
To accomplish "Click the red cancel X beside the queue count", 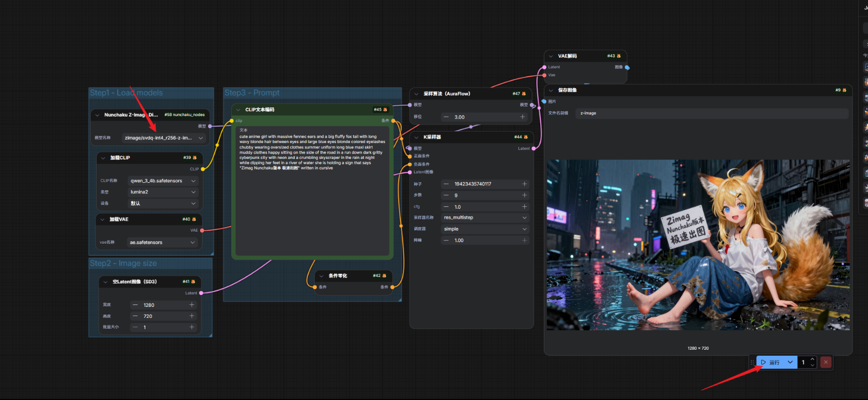I will (x=826, y=362).
